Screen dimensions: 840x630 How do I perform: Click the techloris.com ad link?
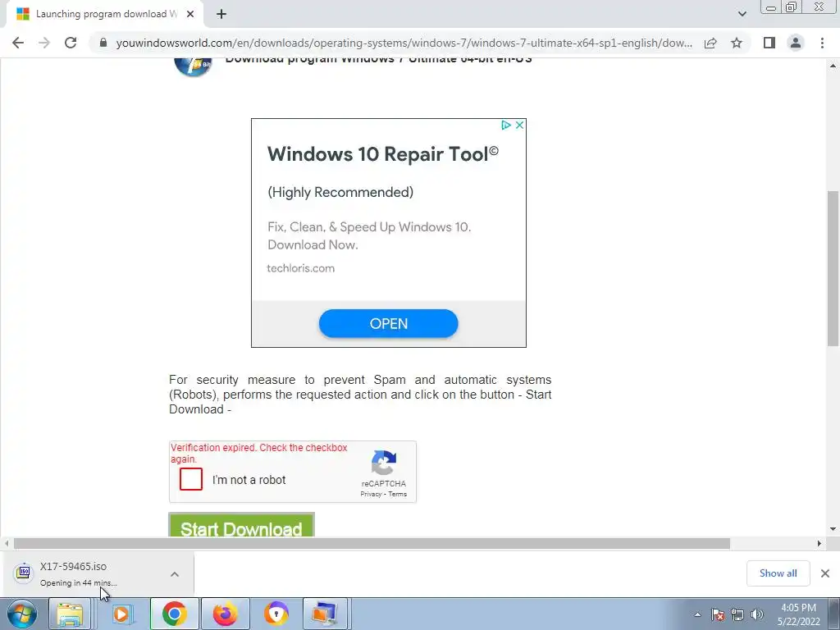point(300,268)
